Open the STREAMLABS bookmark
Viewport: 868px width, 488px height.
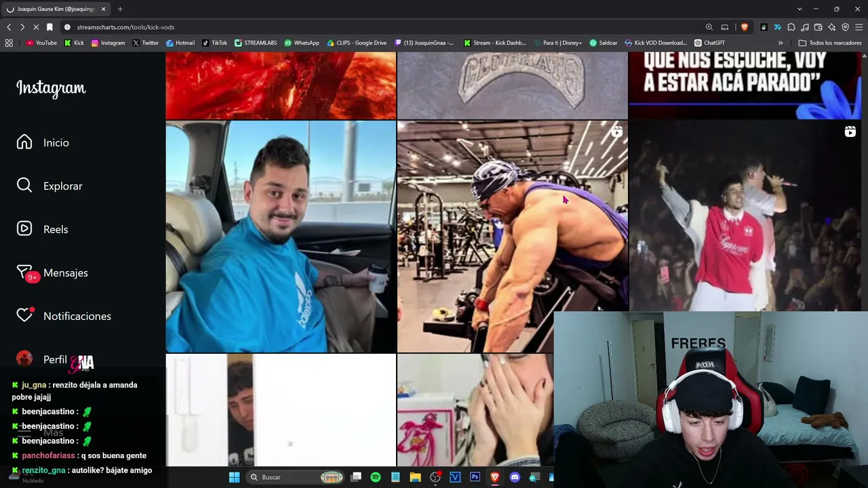pos(256,43)
